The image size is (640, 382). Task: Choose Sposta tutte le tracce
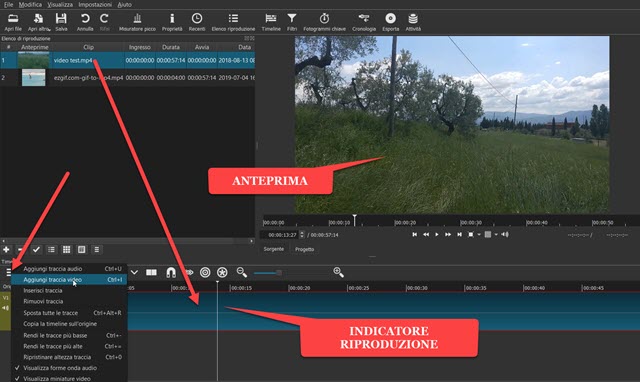pos(69,313)
